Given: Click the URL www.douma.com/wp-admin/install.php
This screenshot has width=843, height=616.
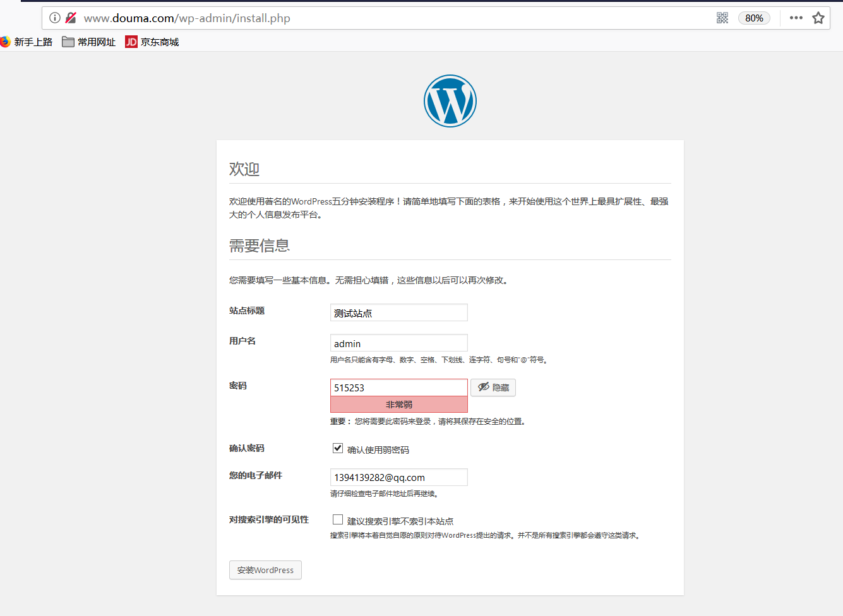Looking at the screenshot, I should pos(187,18).
